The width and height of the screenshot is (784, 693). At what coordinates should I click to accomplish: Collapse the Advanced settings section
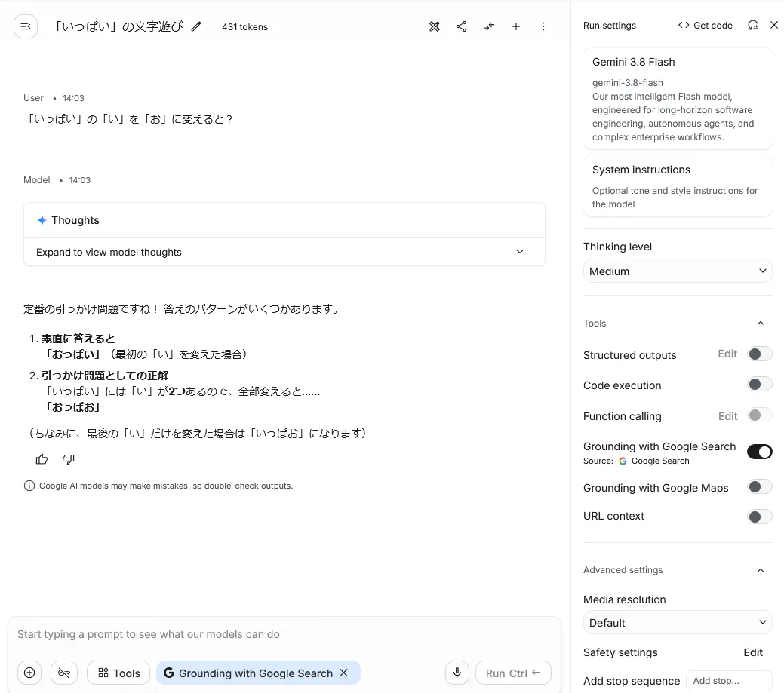[760, 570]
